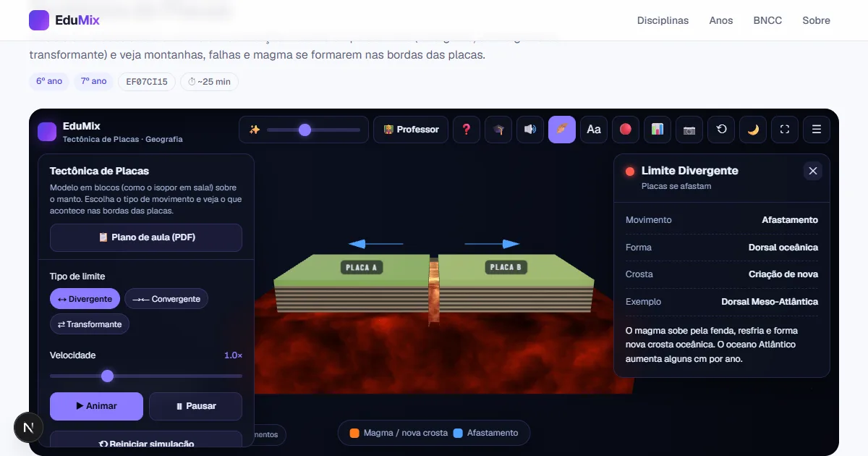The height and width of the screenshot is (456, 868).
Task: Click the graduation cap icon
Action: click(498, 130)
